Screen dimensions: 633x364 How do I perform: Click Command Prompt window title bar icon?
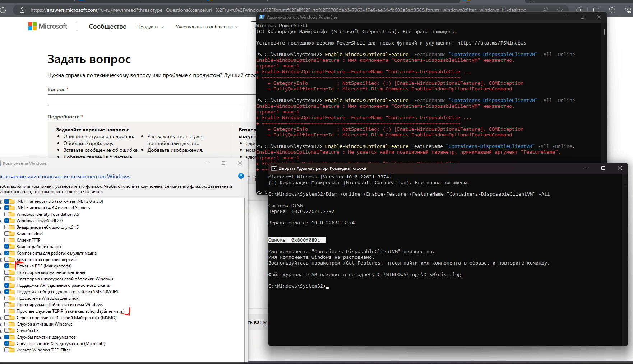274,168
